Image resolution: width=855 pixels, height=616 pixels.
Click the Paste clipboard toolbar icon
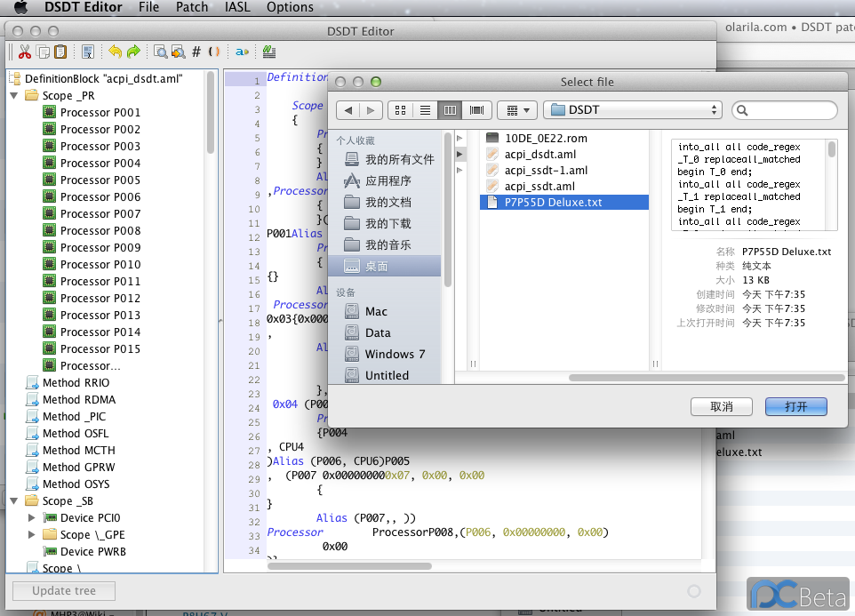[x=60, y=52]
